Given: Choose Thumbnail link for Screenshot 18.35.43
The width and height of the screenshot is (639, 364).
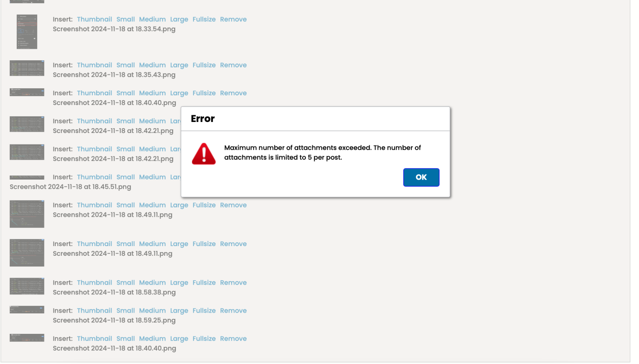Looking at the screenshot, I should pyautogui.click(x=94, y=65).
